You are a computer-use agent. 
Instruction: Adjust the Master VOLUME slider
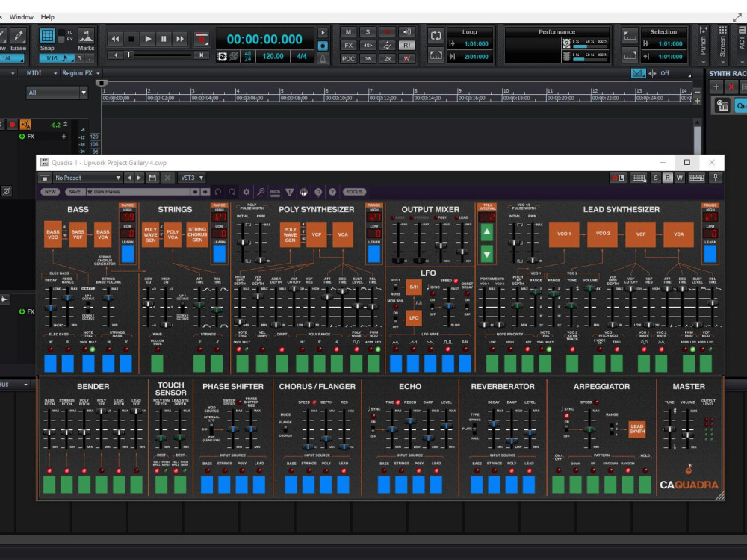[x=687, y=435]
